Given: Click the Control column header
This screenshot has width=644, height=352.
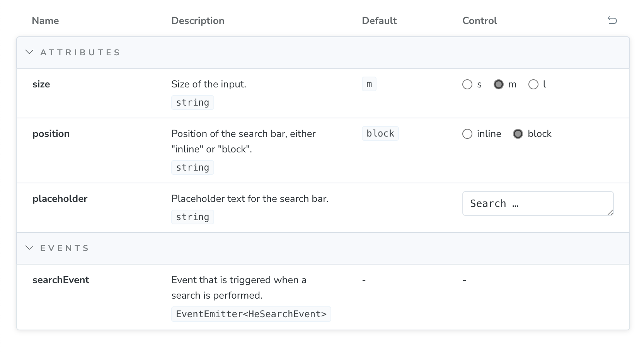Looking at the screenshot, I should coord(479,21).
